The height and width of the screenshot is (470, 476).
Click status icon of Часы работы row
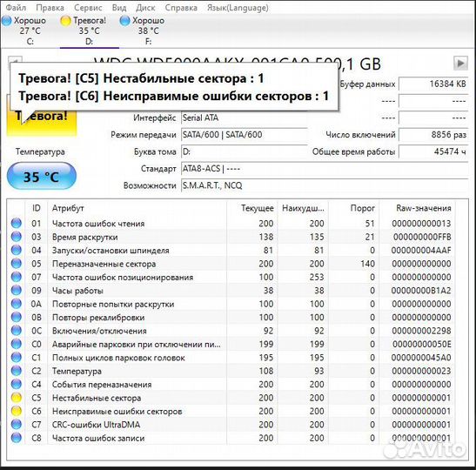pos(17,290)
